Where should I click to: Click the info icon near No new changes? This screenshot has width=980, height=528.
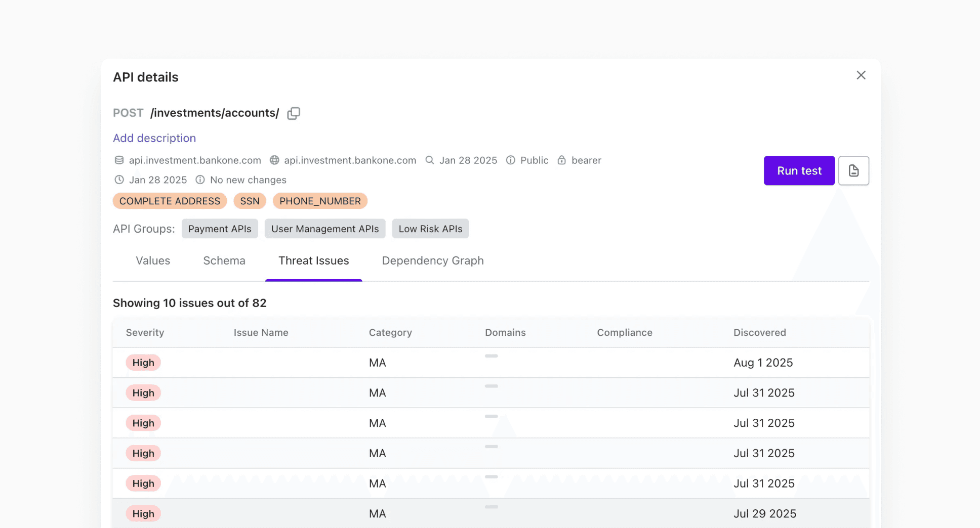[x=200, y=180]
